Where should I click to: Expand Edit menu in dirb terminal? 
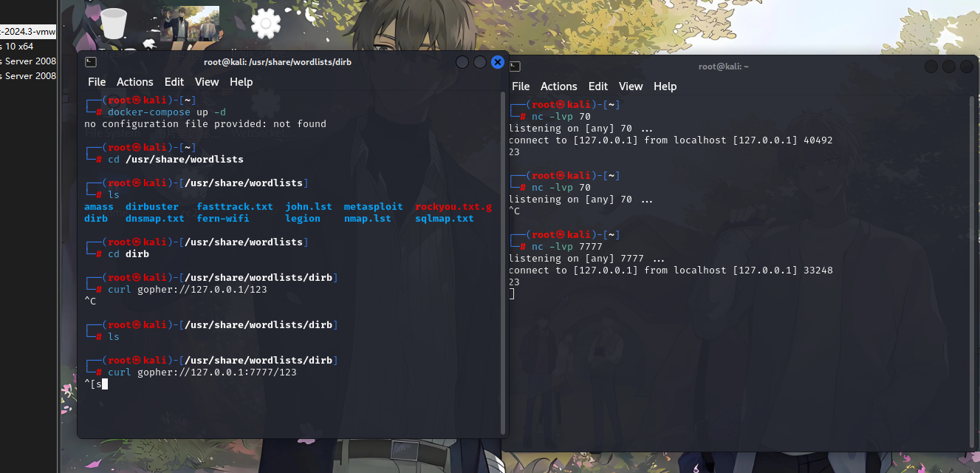tap(174, 82)
